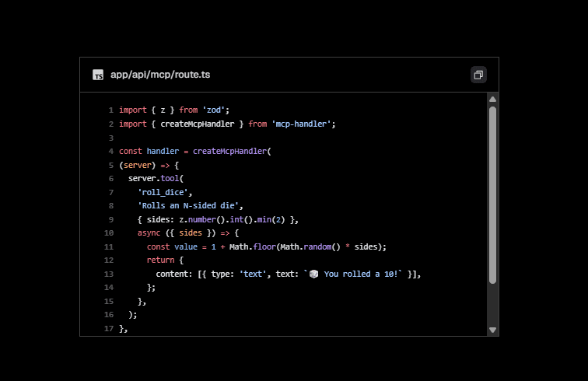Click Math.floor on line 11

click(x=253, y=246)
